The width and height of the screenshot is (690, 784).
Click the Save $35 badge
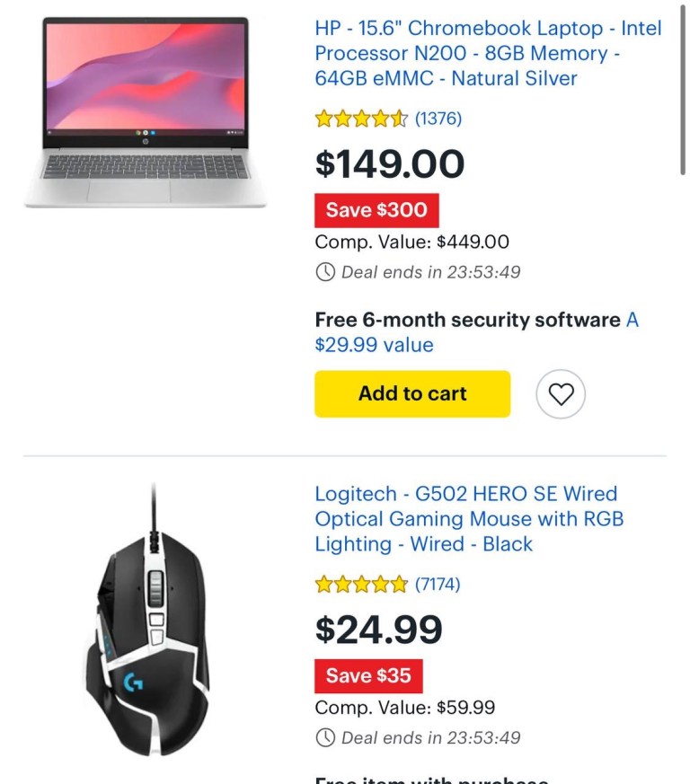coord(368,676)
